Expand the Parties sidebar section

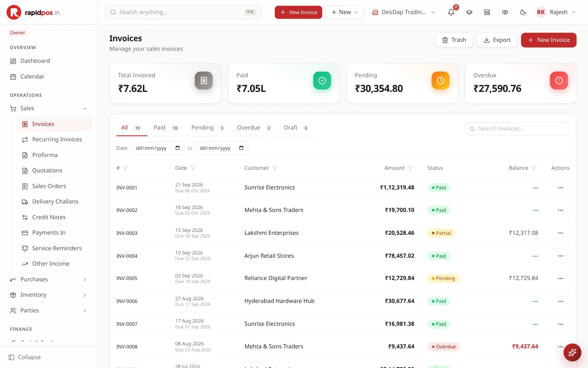click(x=49, y=310)
